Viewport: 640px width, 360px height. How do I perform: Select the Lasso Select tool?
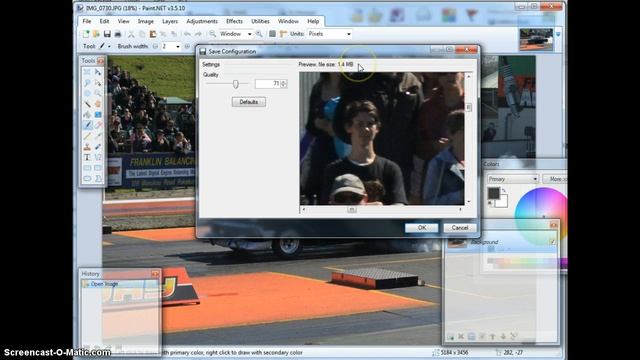point(87,83)
